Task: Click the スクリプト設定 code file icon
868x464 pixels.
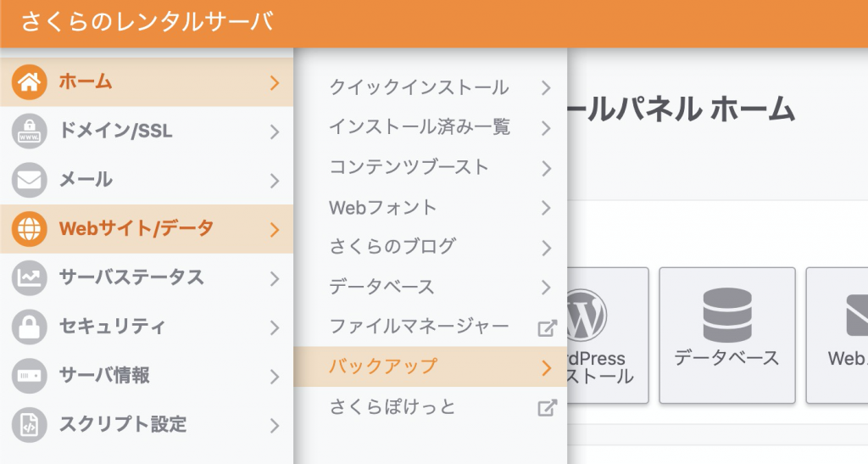Action: 29,425
